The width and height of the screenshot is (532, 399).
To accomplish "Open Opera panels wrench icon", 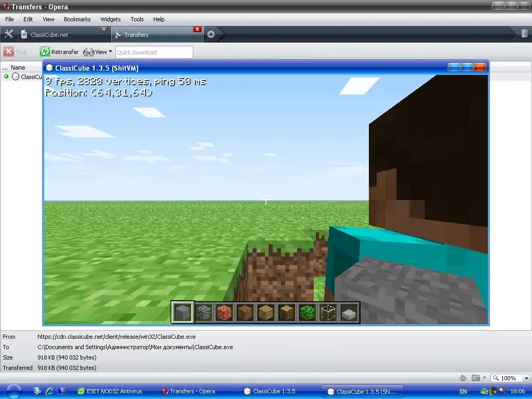I will point(8,34).
